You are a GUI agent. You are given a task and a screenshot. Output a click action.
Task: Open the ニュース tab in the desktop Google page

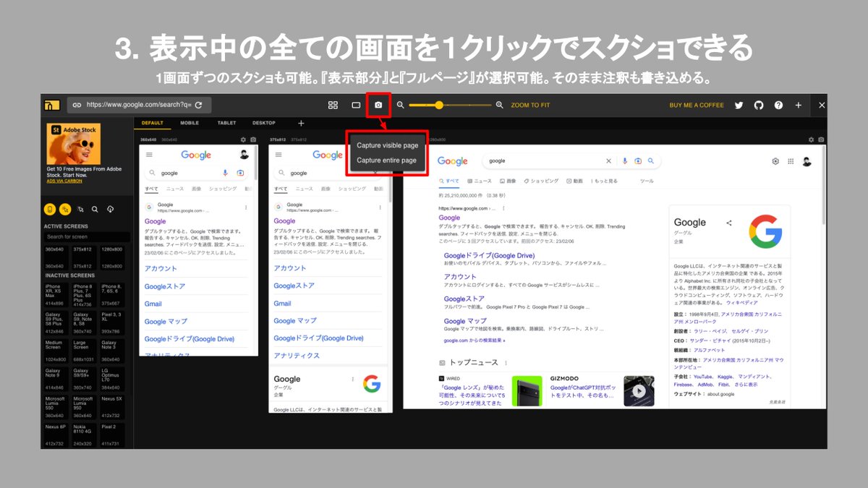pyautogui.click(x=480, y=181)
